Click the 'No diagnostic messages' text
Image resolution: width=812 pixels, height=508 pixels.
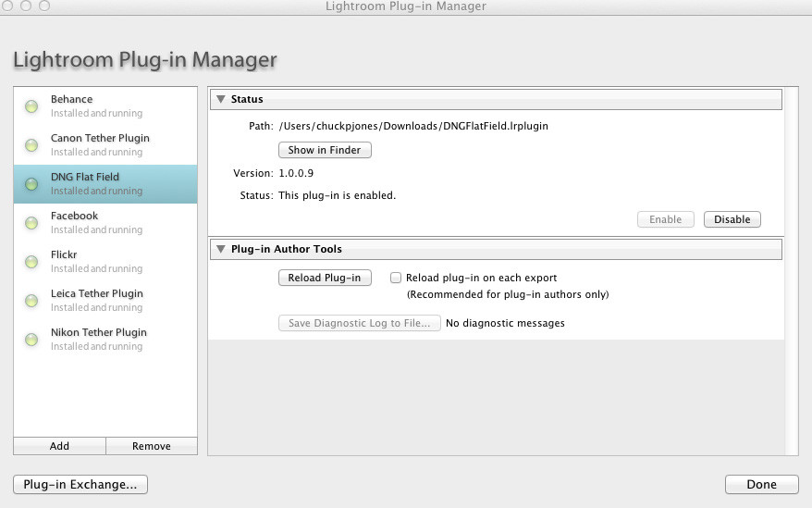click(506, 323)
